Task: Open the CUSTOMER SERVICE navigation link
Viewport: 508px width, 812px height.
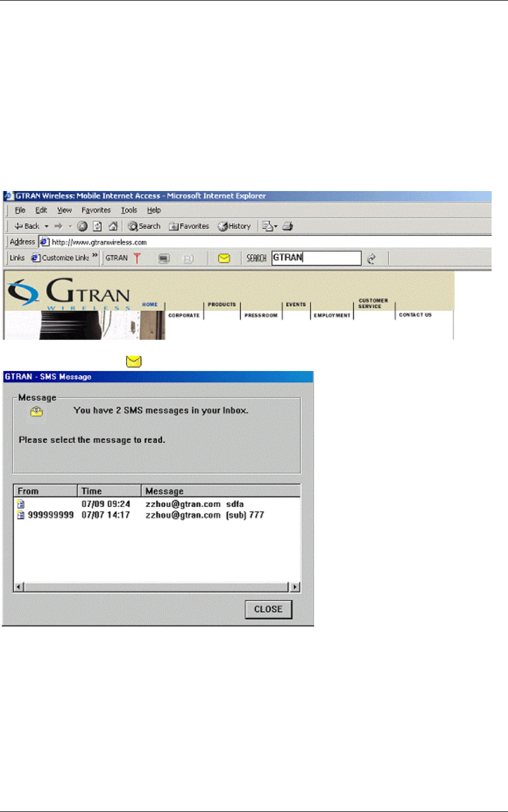Action: 373,303
